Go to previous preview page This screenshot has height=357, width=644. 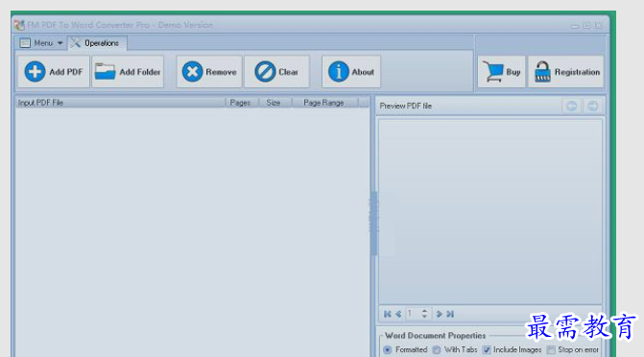tap(398, 314)
